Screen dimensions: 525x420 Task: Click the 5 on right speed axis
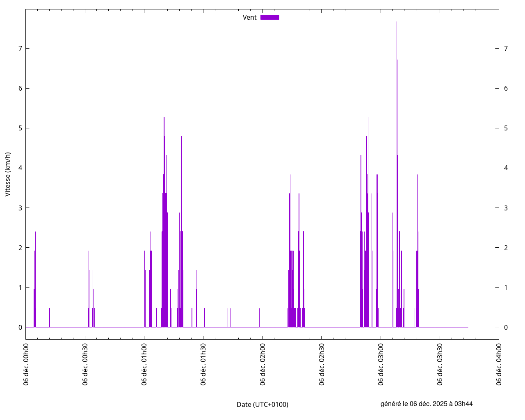tap(506, 128)
